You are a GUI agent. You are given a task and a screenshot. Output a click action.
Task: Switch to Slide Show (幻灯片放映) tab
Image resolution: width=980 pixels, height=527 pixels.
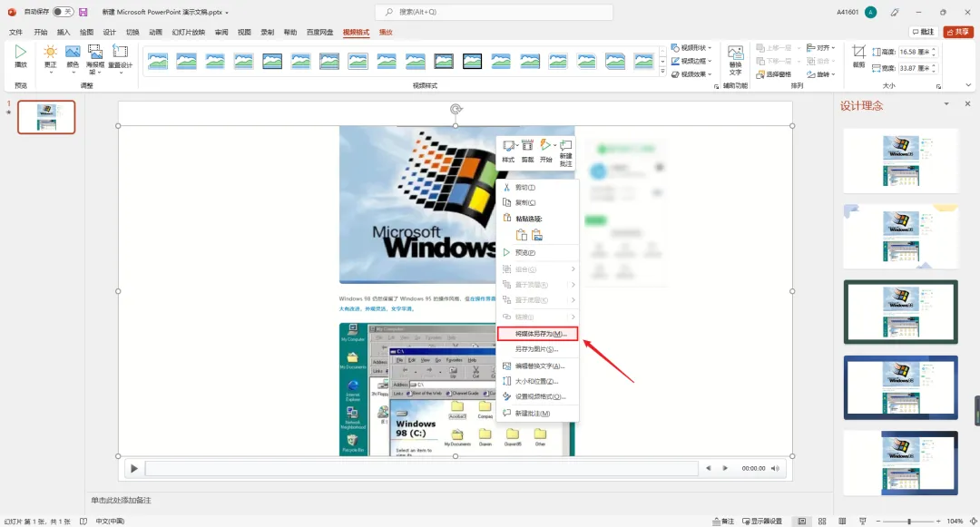(188, 32)
